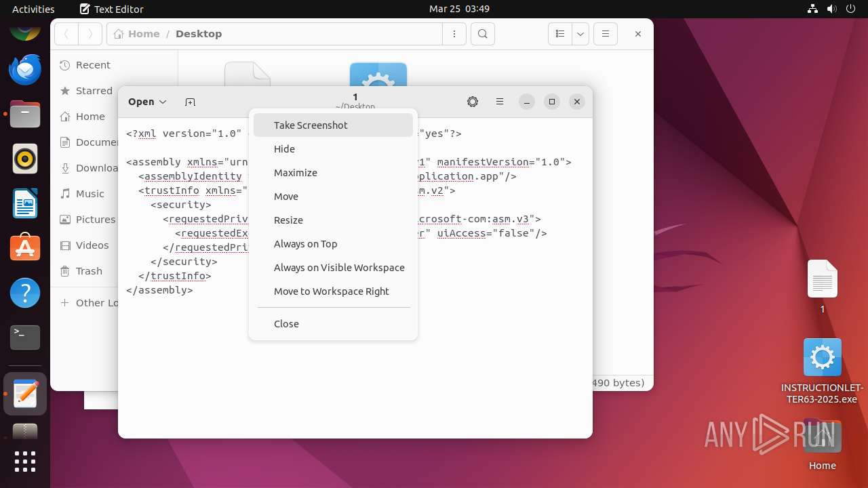The width and height of the screenshot is (868, 488).
Task: Select Move to Workspace Right
Action: 333,291
